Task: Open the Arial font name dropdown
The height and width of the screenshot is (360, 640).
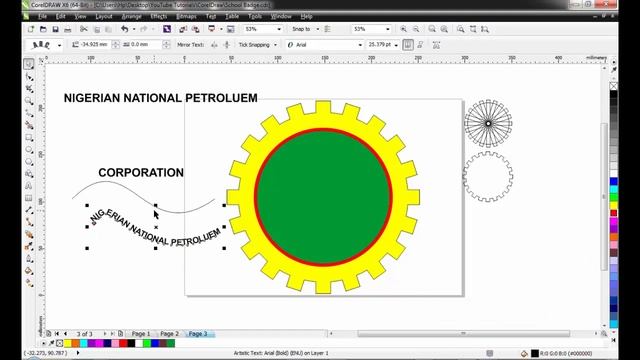Action: click(360, 45)
